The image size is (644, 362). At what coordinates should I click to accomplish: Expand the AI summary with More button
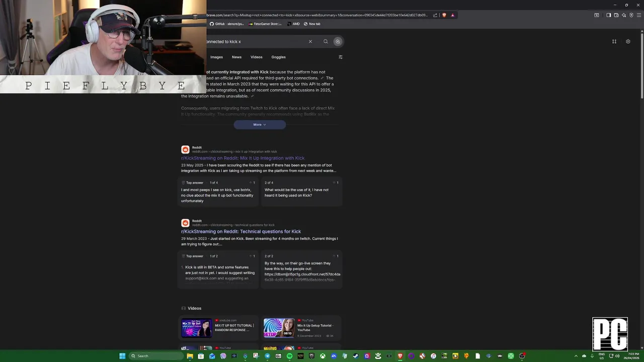[x=260, y=124]
